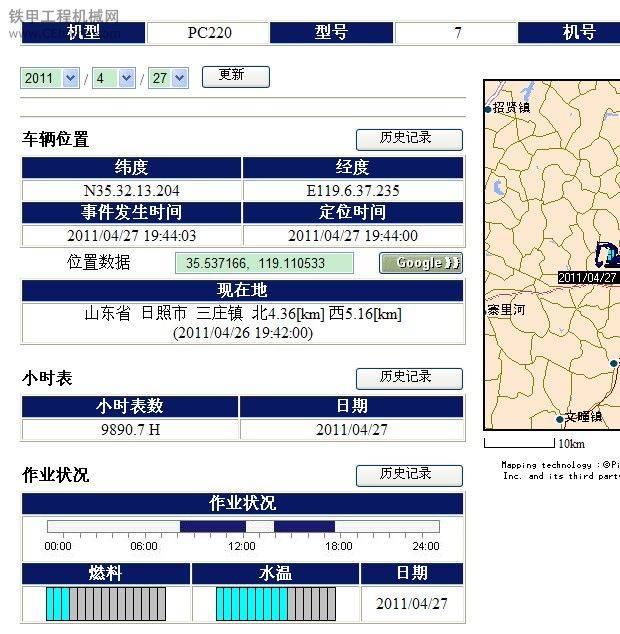Click the 06:00 timeline label
This screenshot has height=634, width=620.
[144, 546]
